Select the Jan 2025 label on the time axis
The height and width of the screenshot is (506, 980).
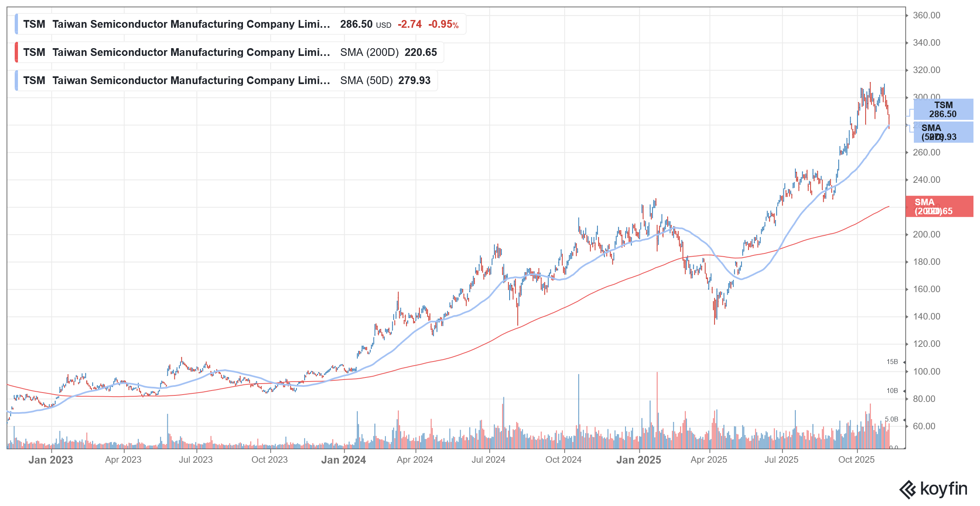(639, 460)
